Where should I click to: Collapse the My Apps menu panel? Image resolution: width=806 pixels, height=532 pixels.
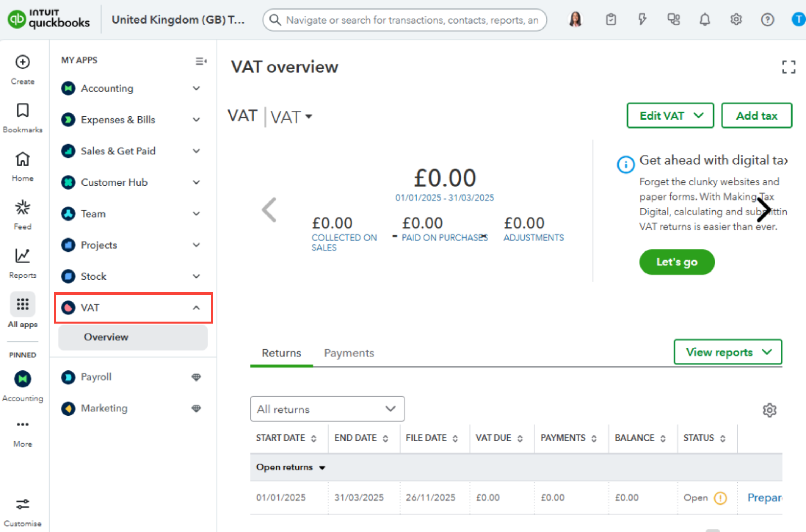pyautogui.click(x=201, y=61)
